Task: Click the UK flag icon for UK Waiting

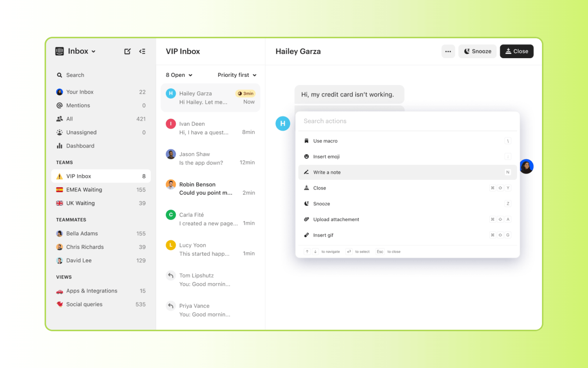Action: pyautogui.click(x=60, y=203)
